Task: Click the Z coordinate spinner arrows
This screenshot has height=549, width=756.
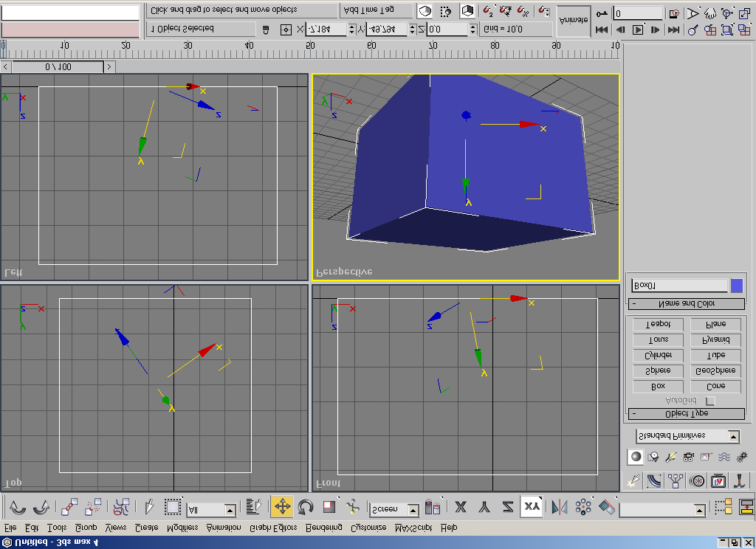Action: coord(473,30)
